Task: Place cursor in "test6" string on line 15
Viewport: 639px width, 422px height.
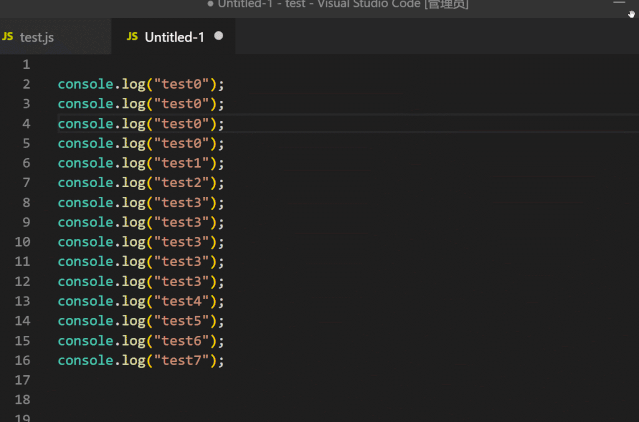Action: [182, 341]
